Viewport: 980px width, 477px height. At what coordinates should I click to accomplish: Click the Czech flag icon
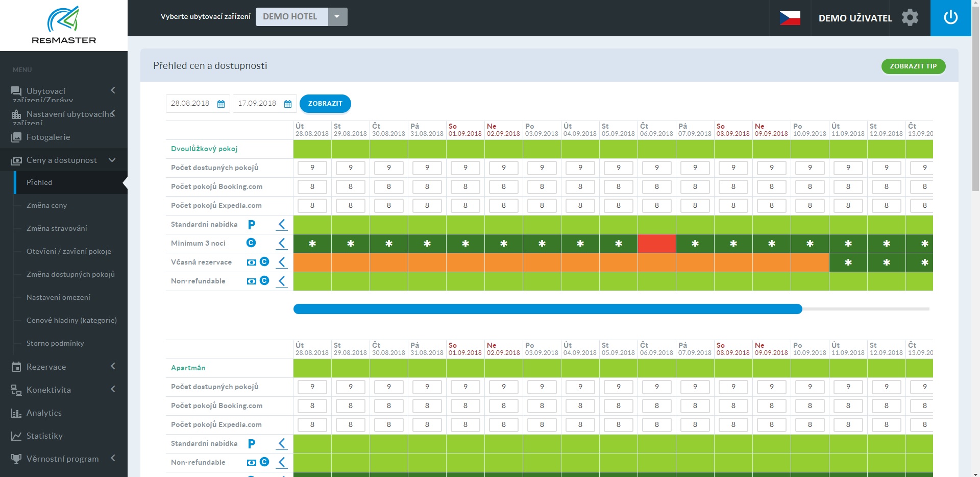pos(790,16)
